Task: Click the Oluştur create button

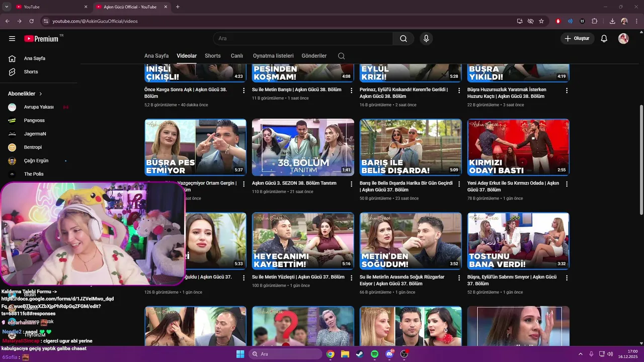Action: (578, 39)
